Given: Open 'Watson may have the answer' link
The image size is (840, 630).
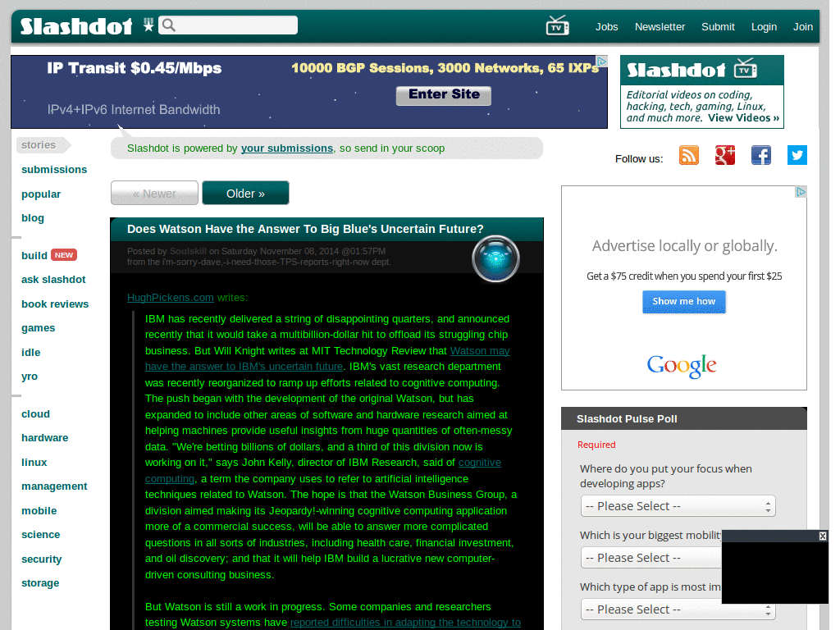Looking at the screenshot, I should click(x=327, y=358).
